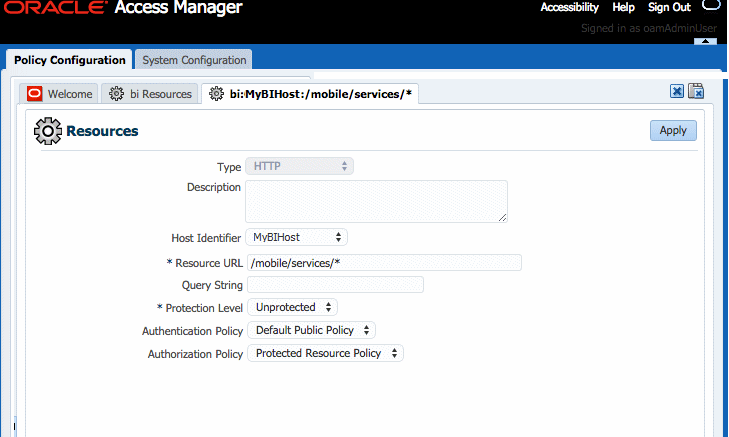The image size is (729, 437).
Task: Open the Help link
Action: [x=623, y=7]
